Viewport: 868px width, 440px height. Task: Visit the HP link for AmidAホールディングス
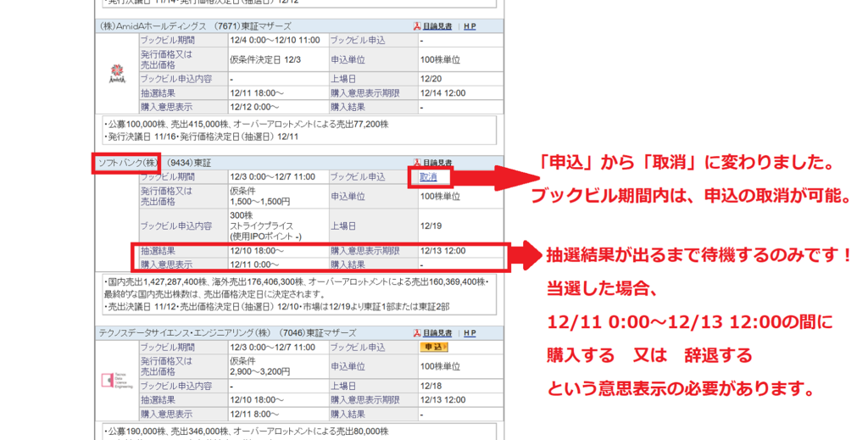coord(470,26)
